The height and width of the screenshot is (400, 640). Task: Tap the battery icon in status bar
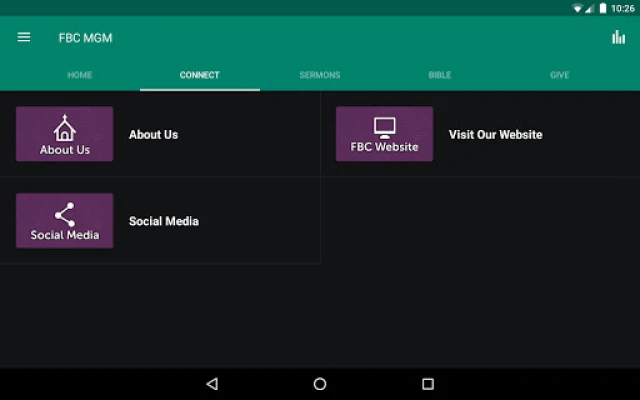603,8
